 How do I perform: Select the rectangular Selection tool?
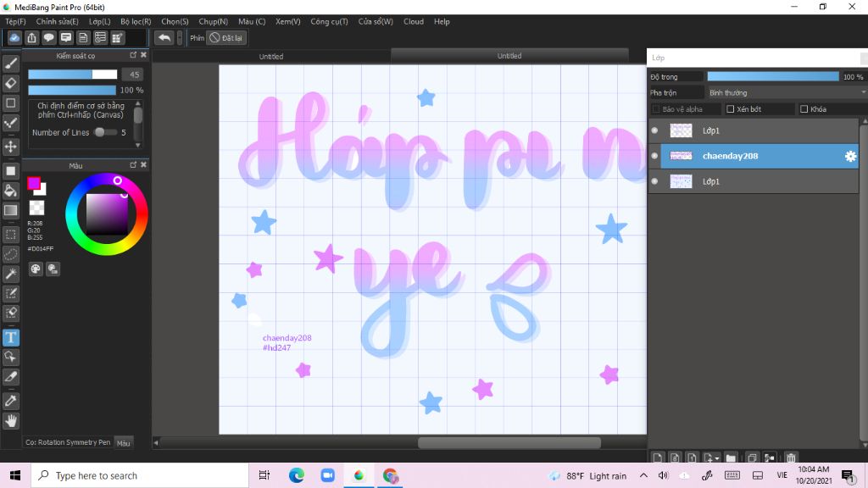pos(10,235)
